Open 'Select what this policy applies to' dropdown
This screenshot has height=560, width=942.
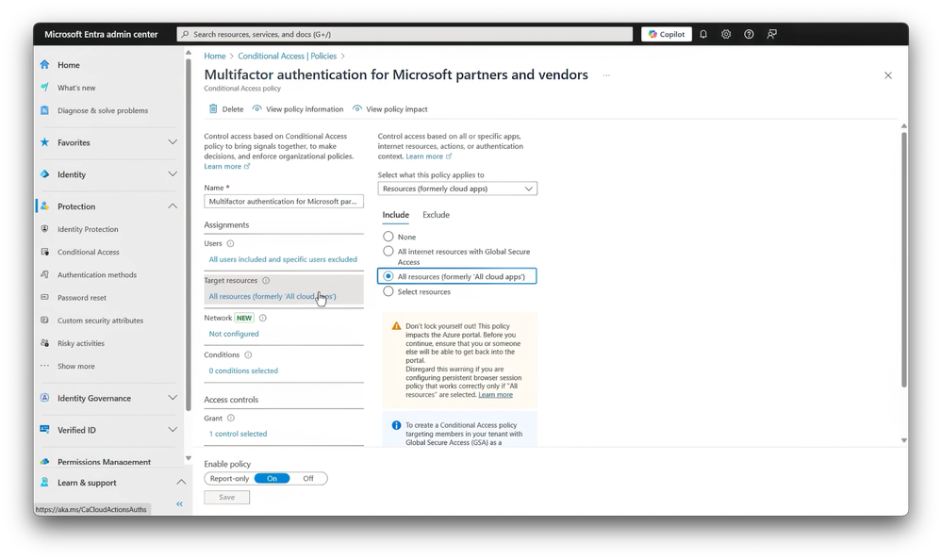457,189
